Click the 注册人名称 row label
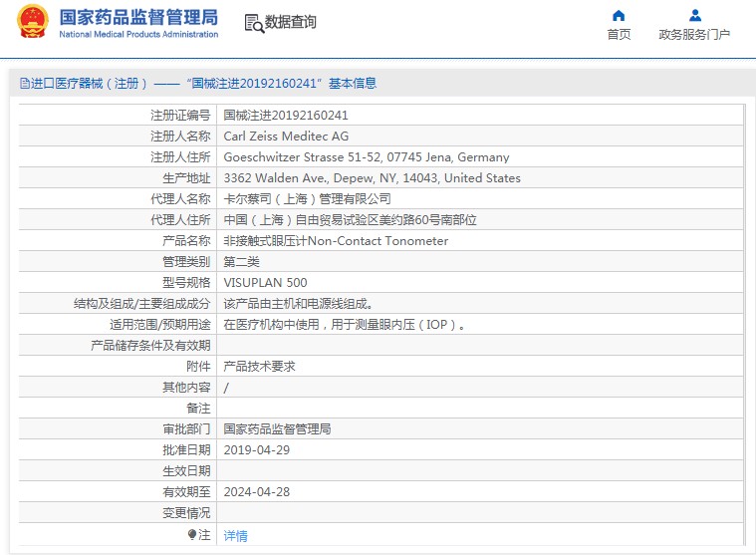Image resolution: width=756 pixels, height=555 pixels. pos(180,136)
